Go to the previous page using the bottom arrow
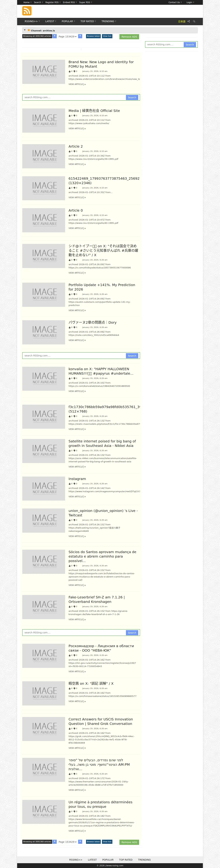Viewport: 220px width, 868px height. pyautogui.click(x=54, y=841)
